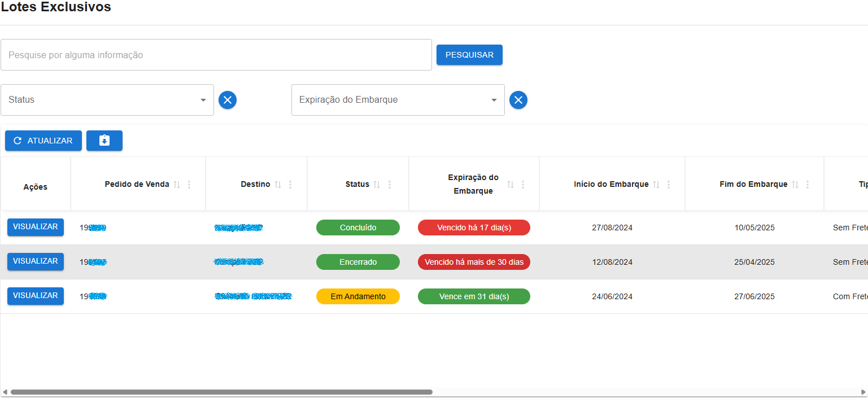Clear the Expiração do Embarque filter via its X icon
The width and height of the screenshot is (868, 398).
point(518,99)
